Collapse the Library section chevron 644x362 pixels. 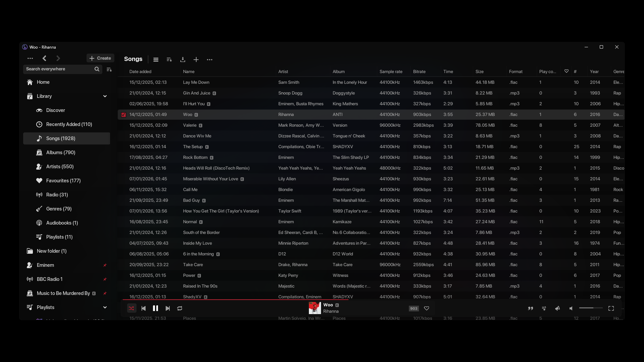pos(105,96)
